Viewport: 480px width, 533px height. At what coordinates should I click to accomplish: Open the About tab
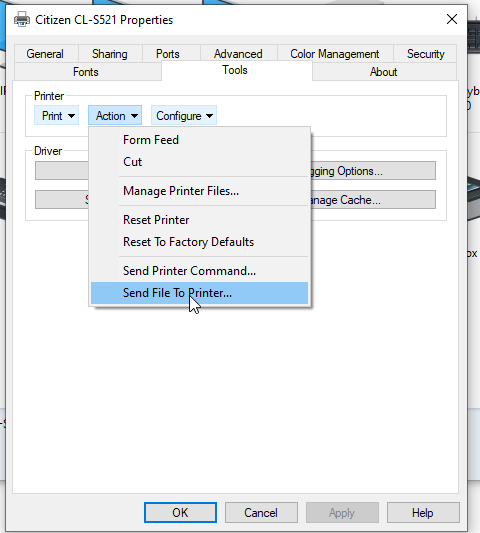pyautogui.click(x=383, y=72)
